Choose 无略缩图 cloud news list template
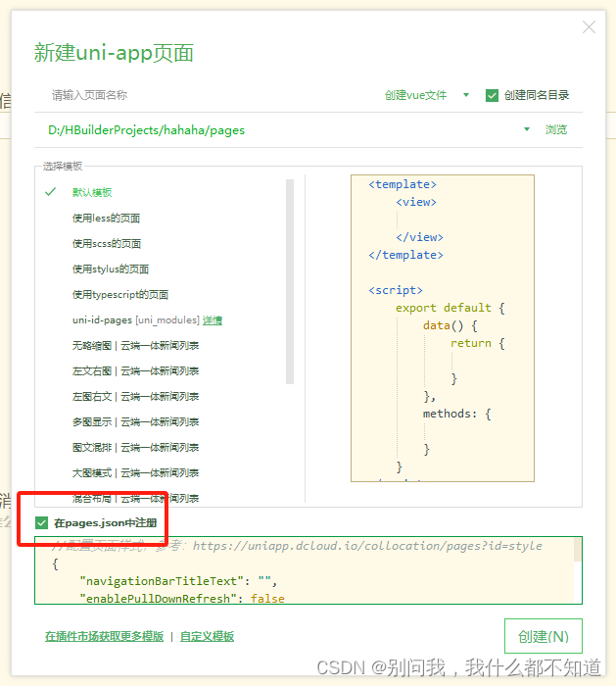This screenshot has height=686, width=616. point(135,345)
